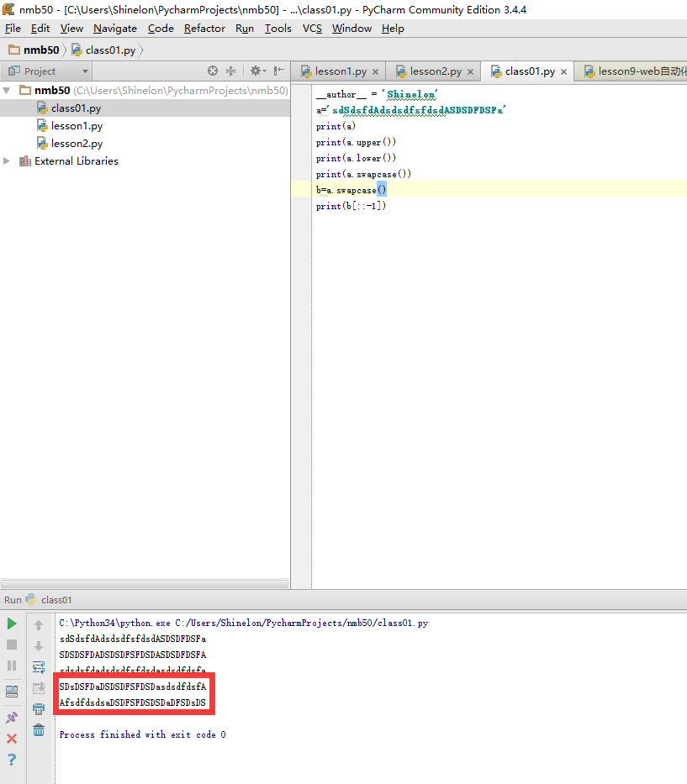Screen dimensions: 687x784
Task: Hide the Project tool window panel
Action: [278, 71]
